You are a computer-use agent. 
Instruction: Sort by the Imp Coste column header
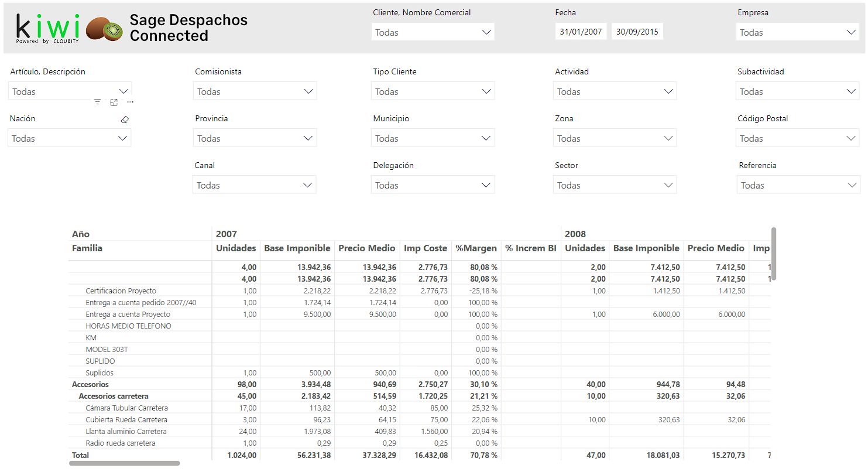426,248
